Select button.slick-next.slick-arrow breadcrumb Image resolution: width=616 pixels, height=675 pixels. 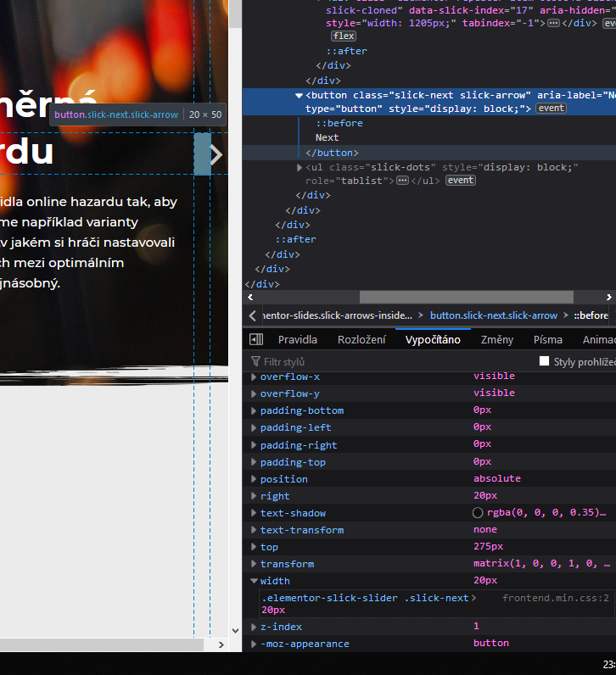click(x=494, y=315)
